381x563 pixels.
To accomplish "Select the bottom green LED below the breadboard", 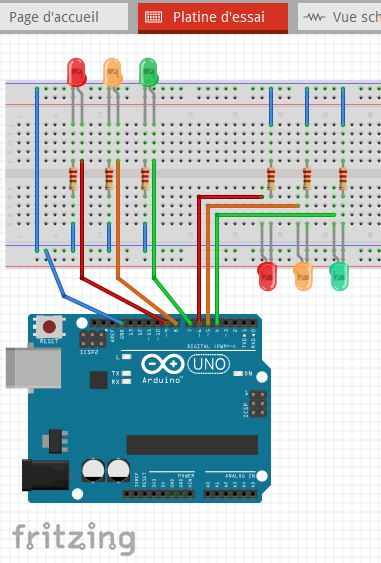I will point(339,276).
